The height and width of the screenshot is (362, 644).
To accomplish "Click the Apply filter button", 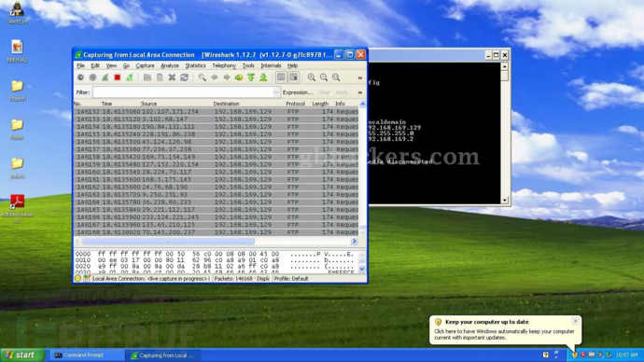I will [x=342, y=92].
